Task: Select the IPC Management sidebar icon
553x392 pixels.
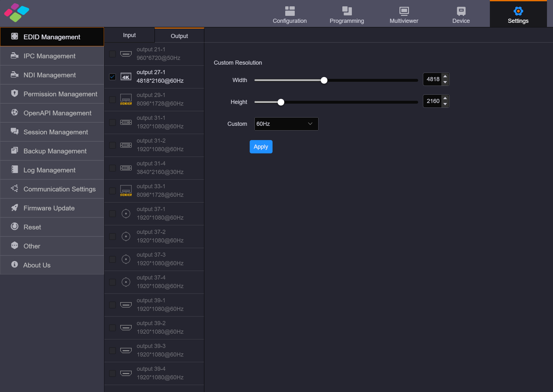Action: [x=15, y=56]
